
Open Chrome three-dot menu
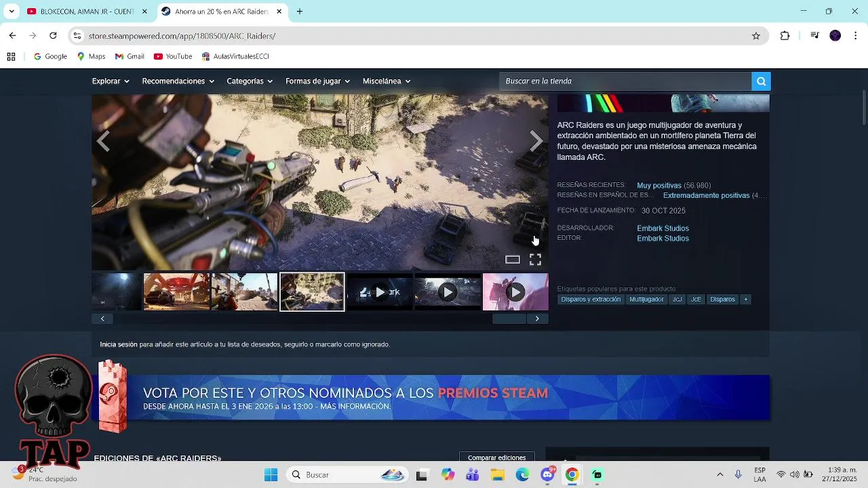[x=855, y=36]
